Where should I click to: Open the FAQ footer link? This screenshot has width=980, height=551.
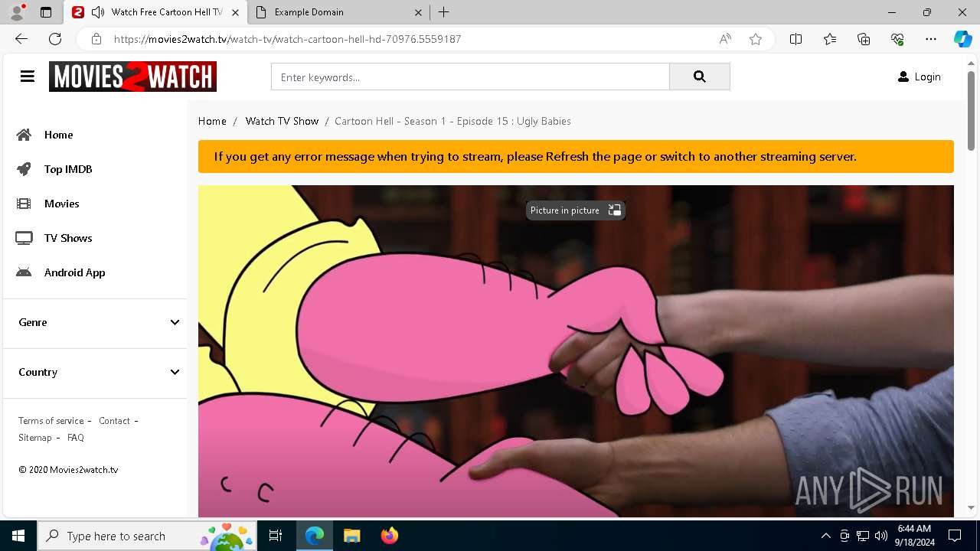coord(76,438)
